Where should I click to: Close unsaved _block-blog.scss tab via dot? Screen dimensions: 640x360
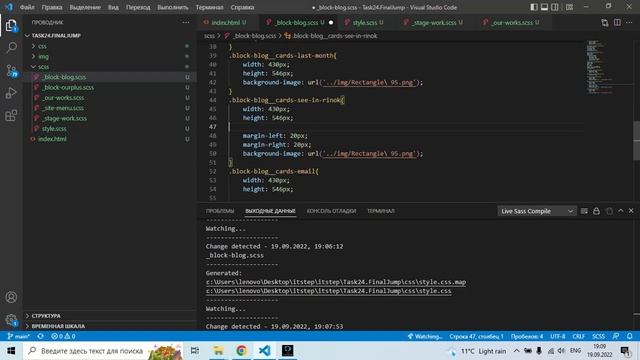pos(331,22)
